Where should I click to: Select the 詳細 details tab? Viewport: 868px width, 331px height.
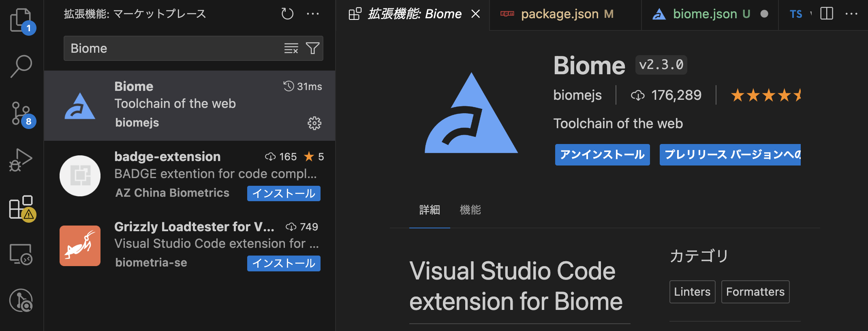pyautogui.click(x=430, y=210)
